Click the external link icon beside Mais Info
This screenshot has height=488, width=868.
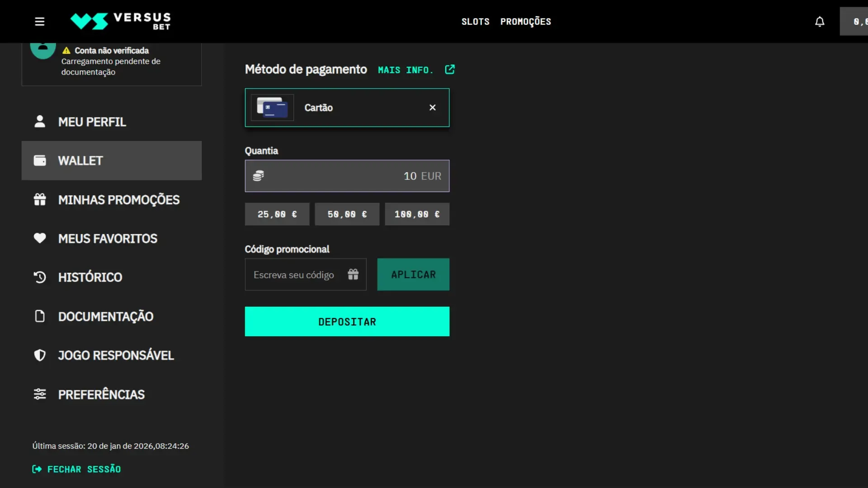pos(449,70)
